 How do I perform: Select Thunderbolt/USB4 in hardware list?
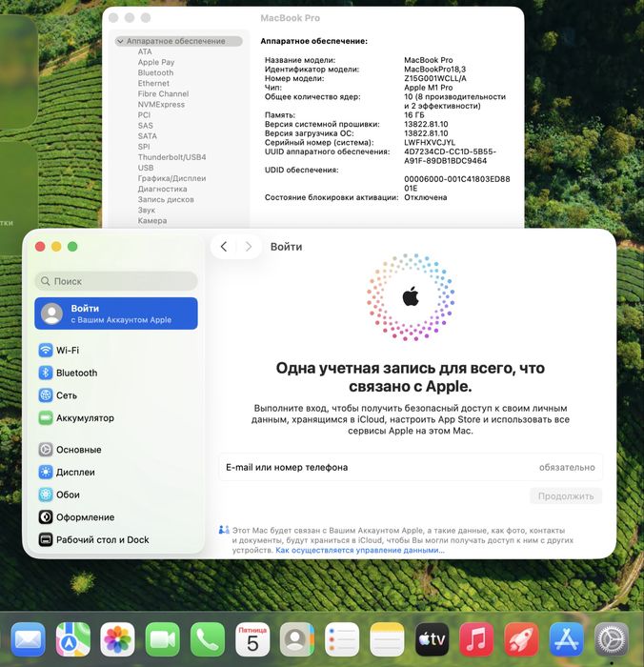point(171,157)
